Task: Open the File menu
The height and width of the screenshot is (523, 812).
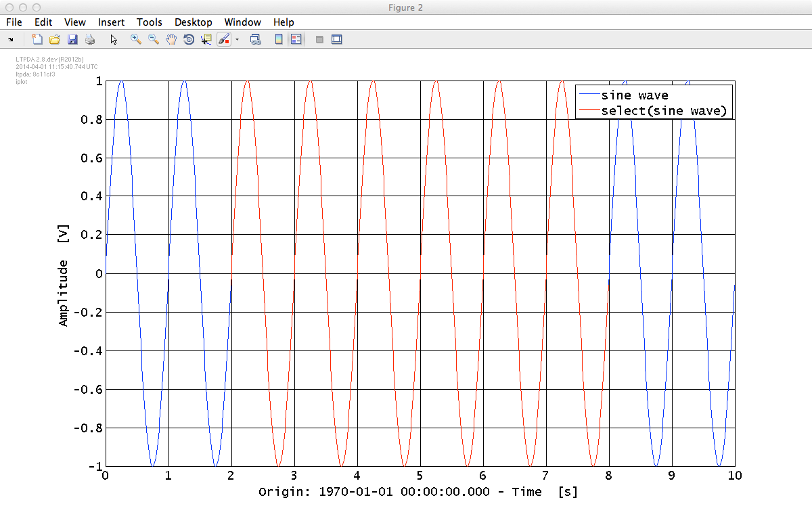Action: click(x=14, y=22)
